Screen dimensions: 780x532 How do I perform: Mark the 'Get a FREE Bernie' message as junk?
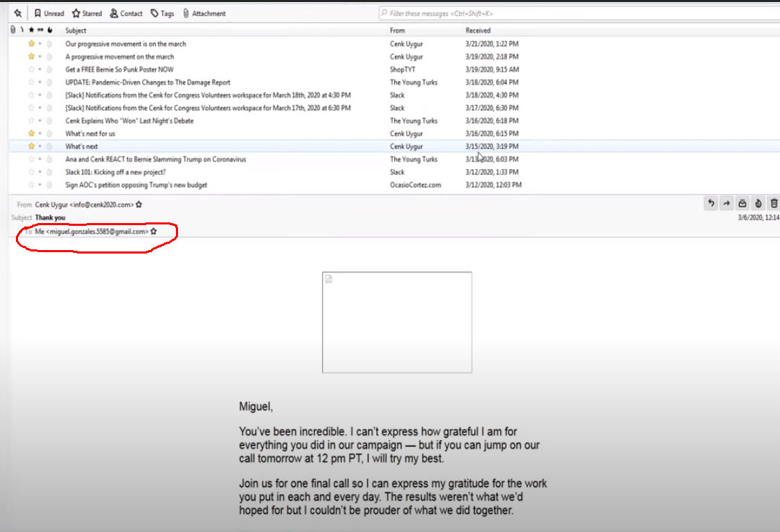[x=49, y=70]
